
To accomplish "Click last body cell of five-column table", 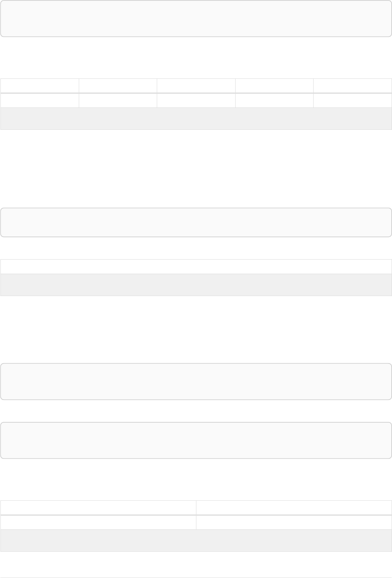I will [x=352, y=100].
